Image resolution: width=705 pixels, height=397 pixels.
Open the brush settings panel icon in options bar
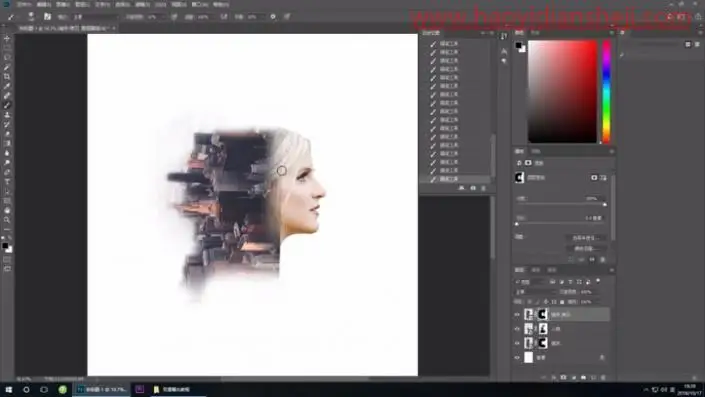tap(47, 17)
